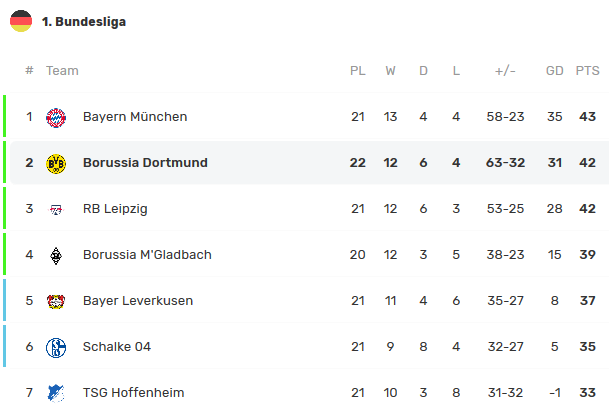Click the W wins column header

click(390, 71)
